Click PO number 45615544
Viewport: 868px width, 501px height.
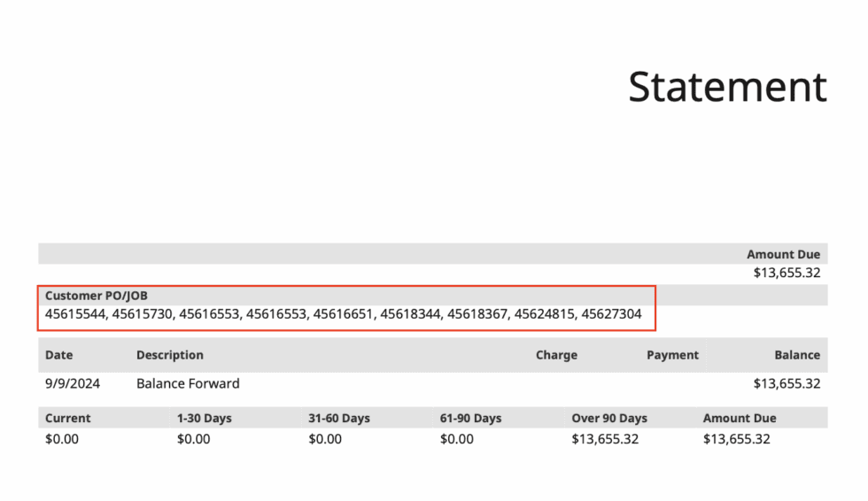[x=75, y=314]
